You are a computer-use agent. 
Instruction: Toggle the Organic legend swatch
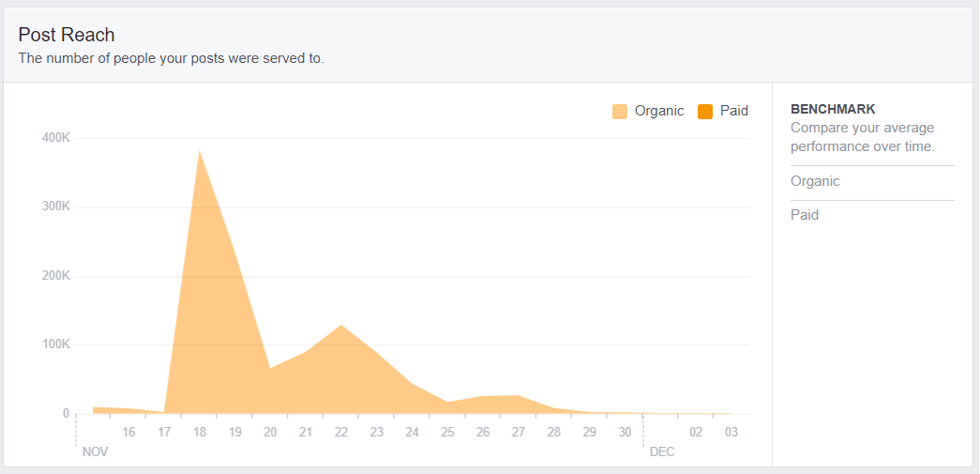tap(619, 112)
